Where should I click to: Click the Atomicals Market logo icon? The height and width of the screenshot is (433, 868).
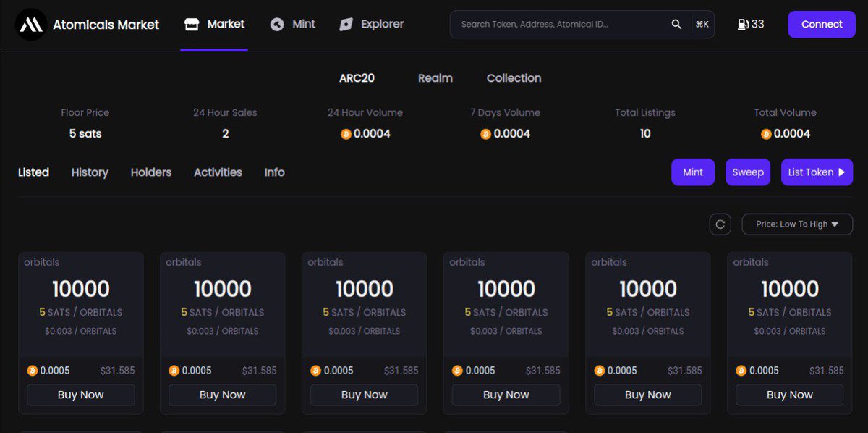(31, 25)
